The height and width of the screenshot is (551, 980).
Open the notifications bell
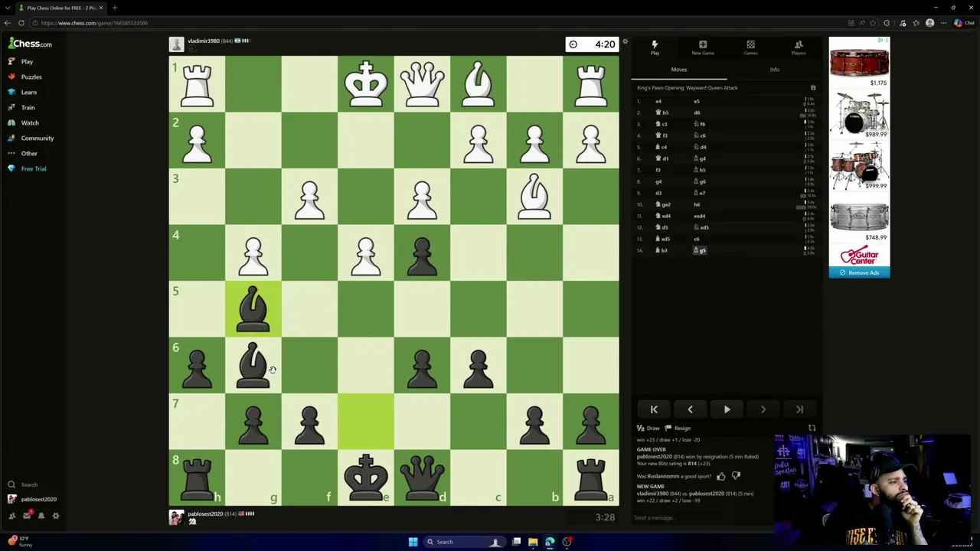coord(41,516)
